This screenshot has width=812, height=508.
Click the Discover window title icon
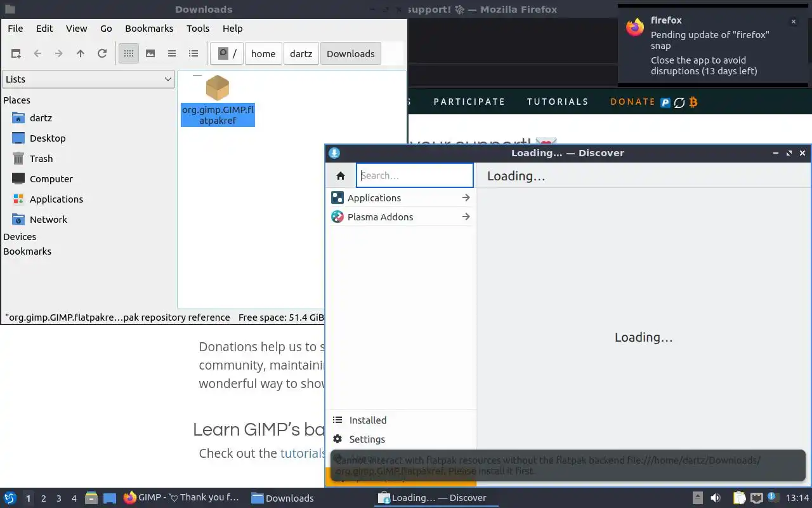334,153
